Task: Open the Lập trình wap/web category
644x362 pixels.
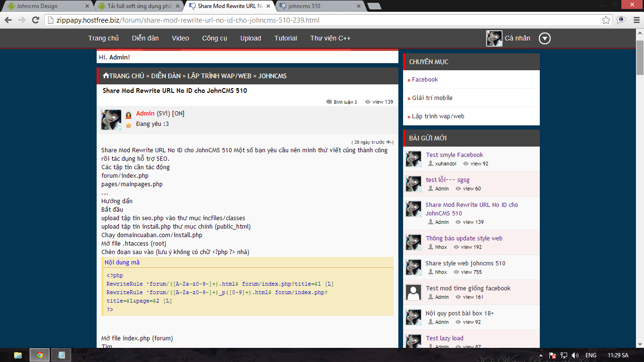Action: tap(438, 116)
